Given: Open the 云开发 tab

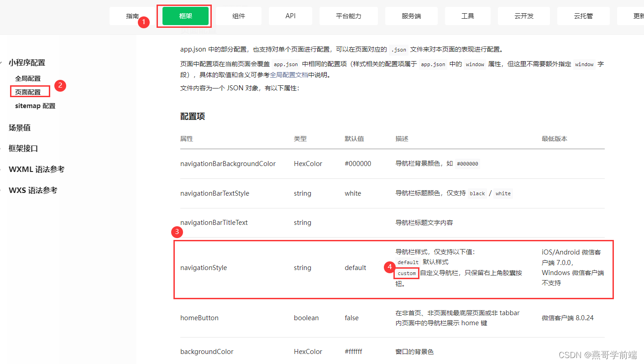Looking at the screenshot, I should pos(524,16).
